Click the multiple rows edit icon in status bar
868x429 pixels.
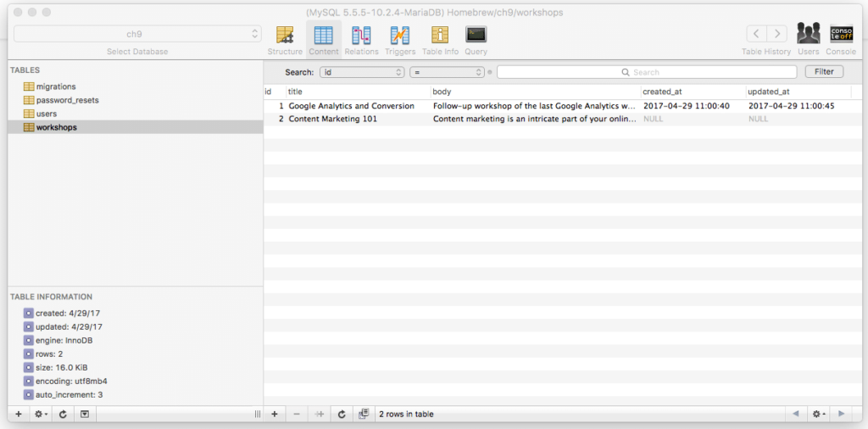coord(364,414)
